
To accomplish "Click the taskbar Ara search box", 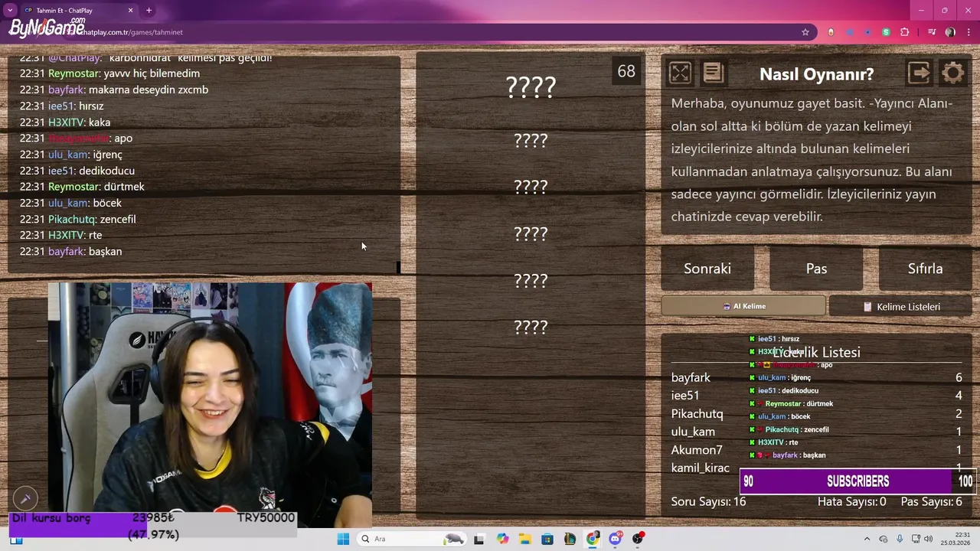I will (413, 539).
